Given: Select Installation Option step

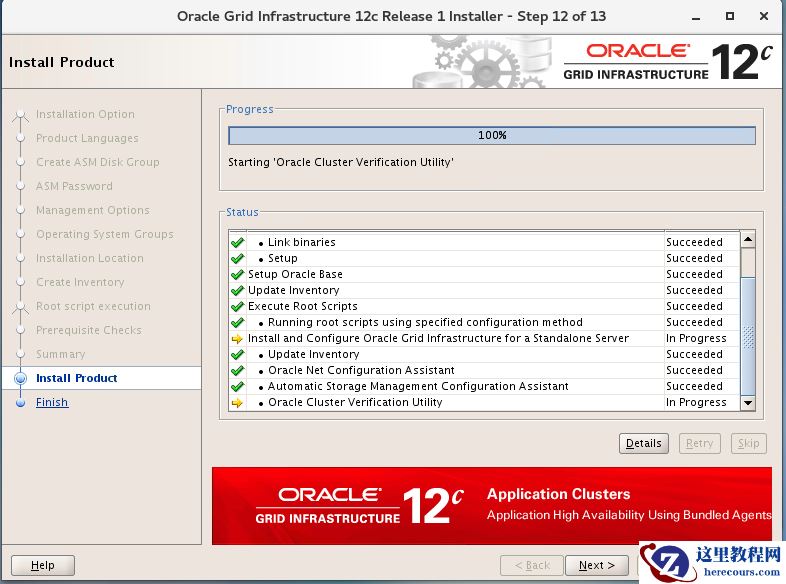Looking at the screenshot, I should pos(85,114).
